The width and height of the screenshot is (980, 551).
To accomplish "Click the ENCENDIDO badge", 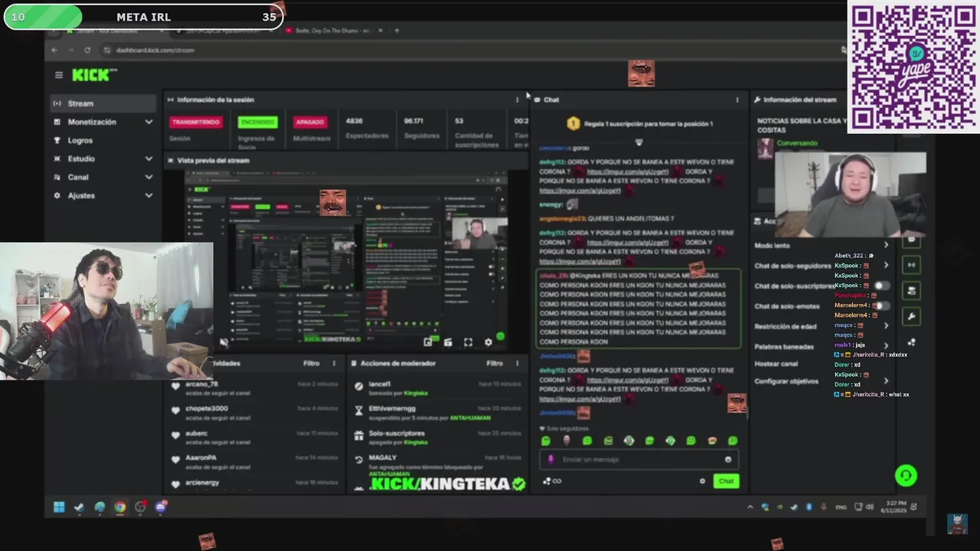I will pos(257,122).
